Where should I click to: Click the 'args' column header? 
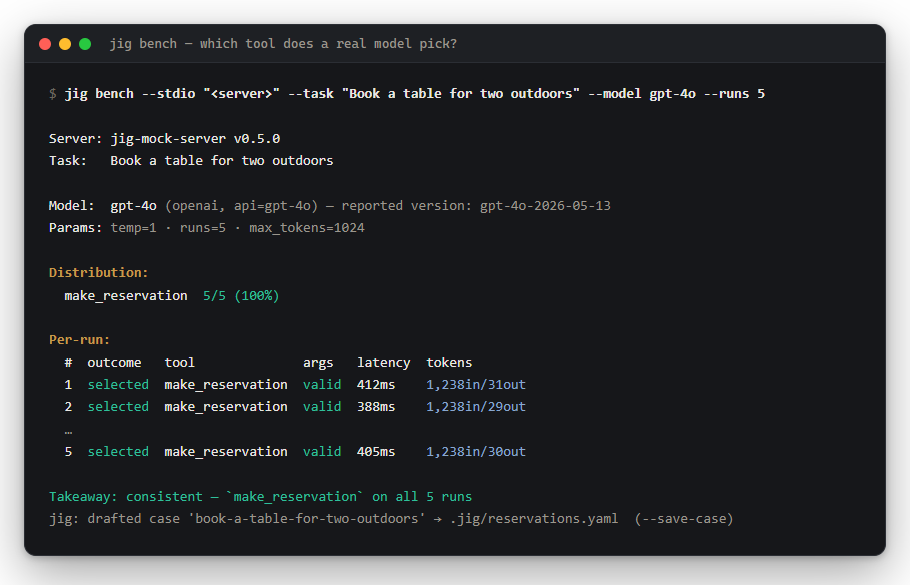(318, 363)
